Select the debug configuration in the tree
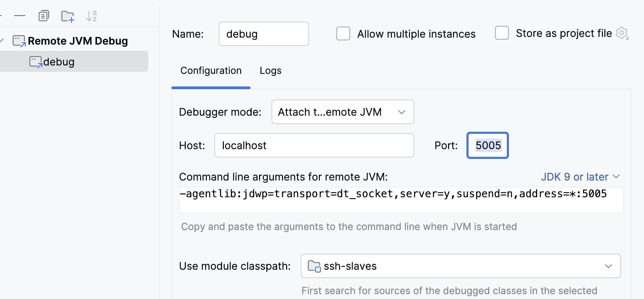This screenshot has width=644, height=299. click(x=74, y=62)
